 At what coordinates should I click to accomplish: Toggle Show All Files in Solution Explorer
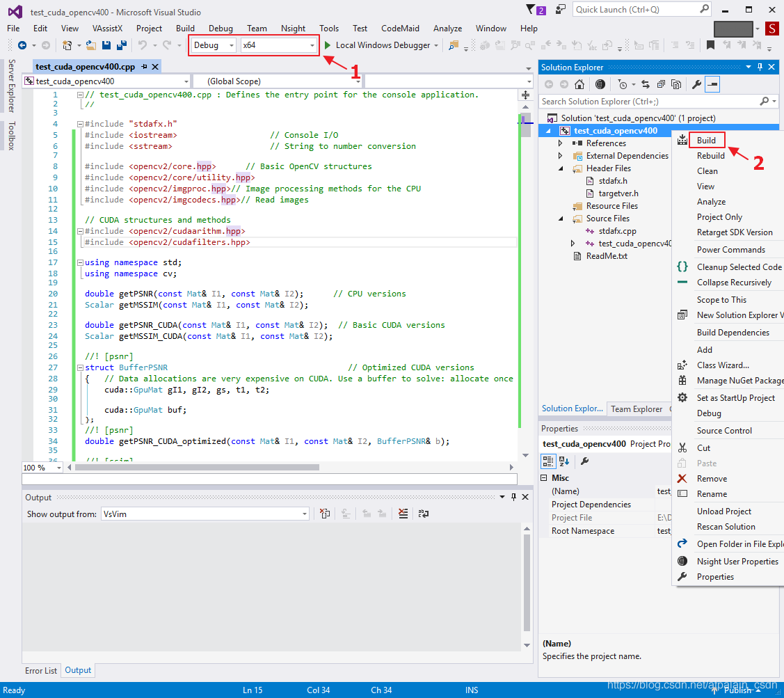(676, 85)
